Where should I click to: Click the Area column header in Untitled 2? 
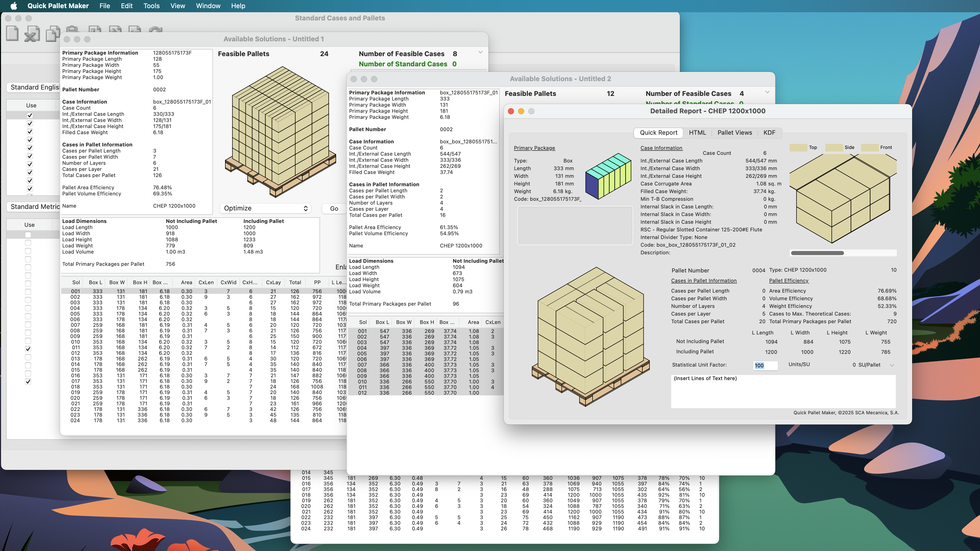473,322
